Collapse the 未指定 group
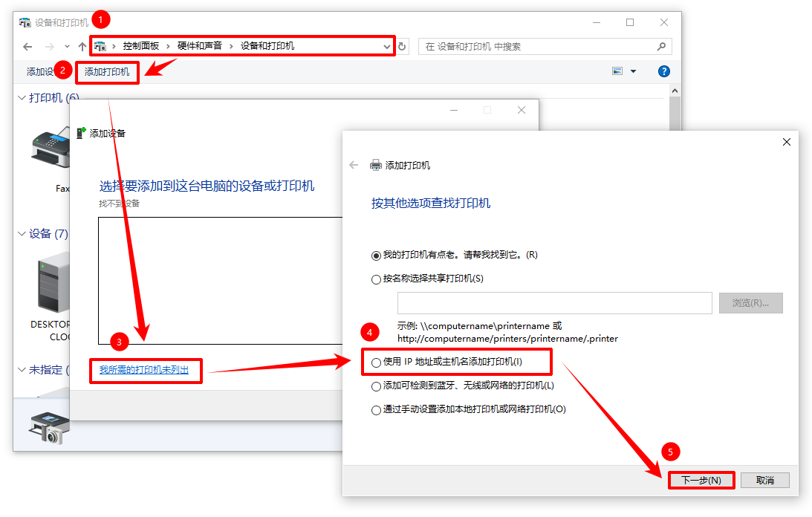 [22, 370]
